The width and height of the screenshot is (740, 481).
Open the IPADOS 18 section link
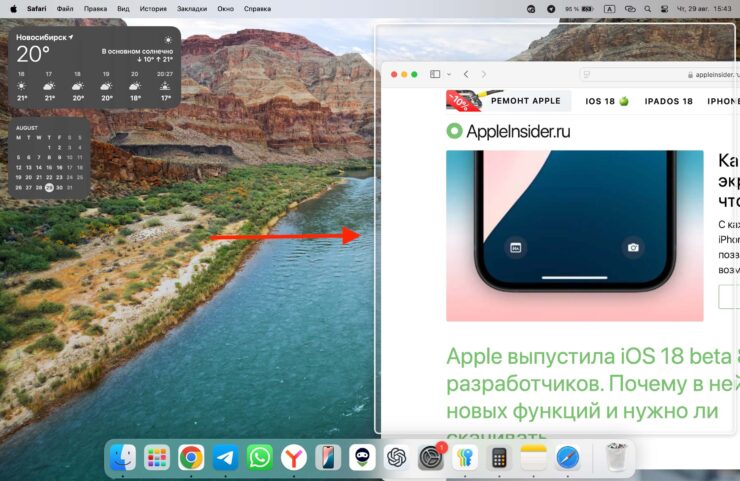click(x=668, y=101)
